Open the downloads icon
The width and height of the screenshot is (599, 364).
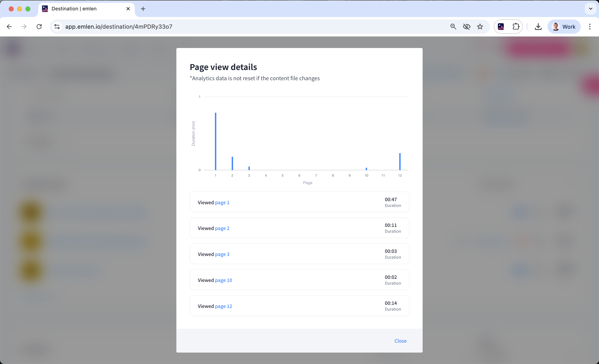[538, 27]
